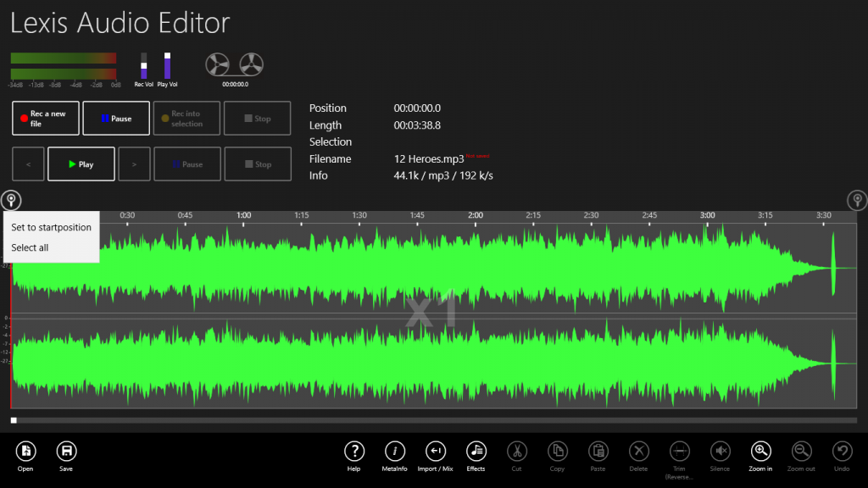View MetaInfo for the file
This screenshot has width=868, height=488.
[x=395, y=452]
